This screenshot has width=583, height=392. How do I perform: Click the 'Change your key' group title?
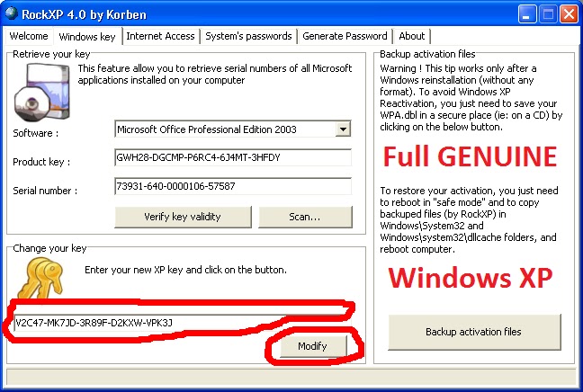(x=49, y=248)
